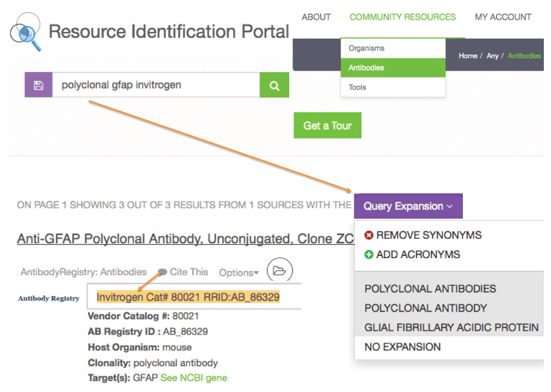Click the Get a Tour button
This screenshot has width=551, height=392.
click(x=327, y=126)
